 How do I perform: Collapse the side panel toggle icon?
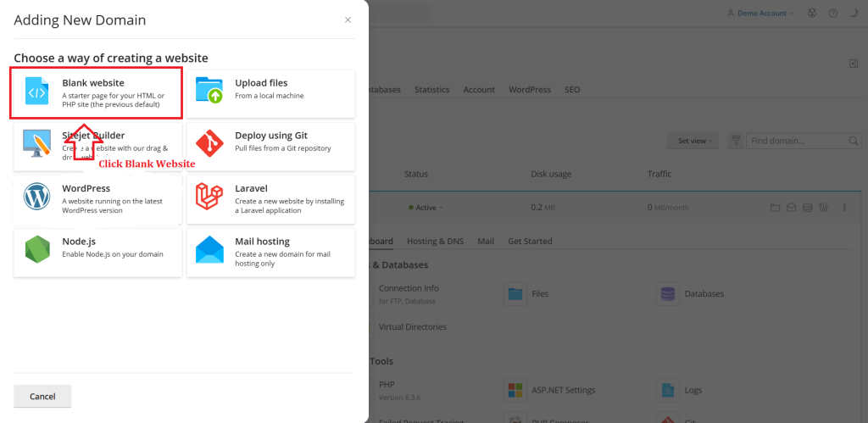point(853,64)
